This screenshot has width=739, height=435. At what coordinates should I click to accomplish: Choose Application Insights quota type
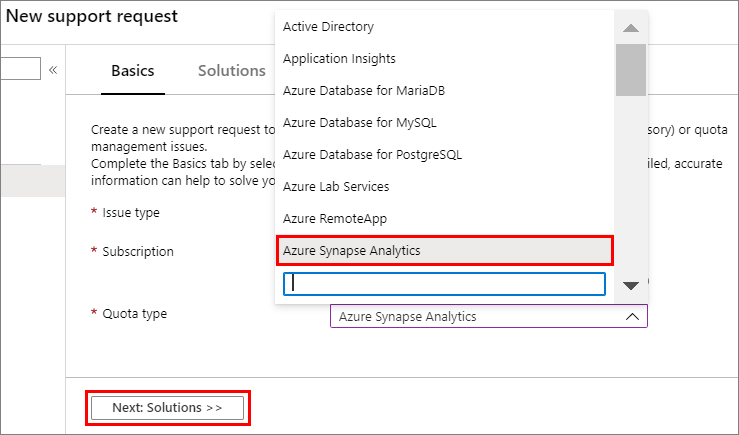point(339,59)
